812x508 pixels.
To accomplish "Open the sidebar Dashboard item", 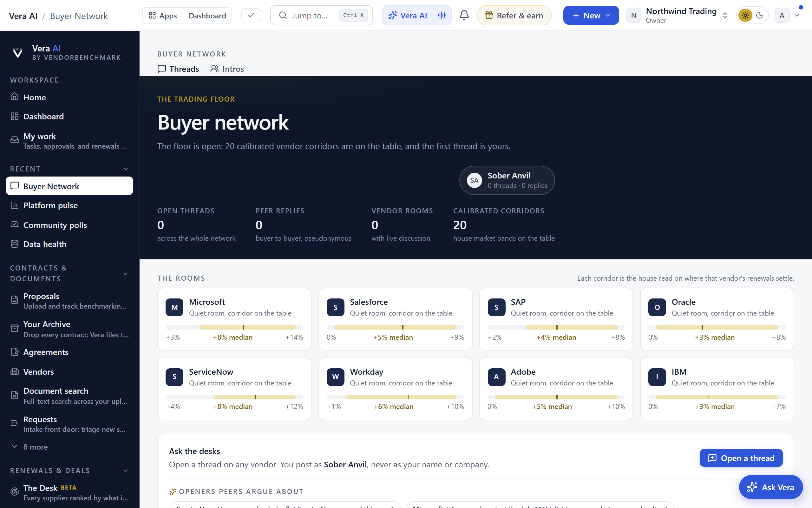I will 69,117.
